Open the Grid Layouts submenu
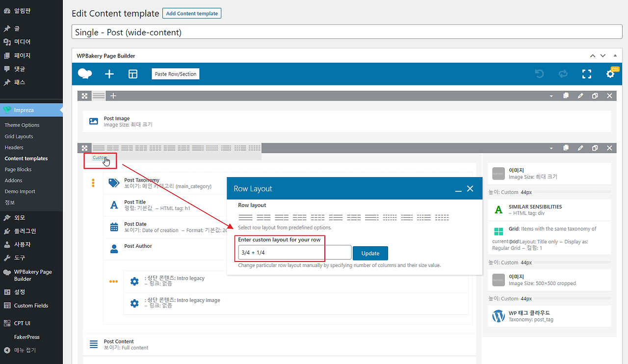 pos(19,136)
